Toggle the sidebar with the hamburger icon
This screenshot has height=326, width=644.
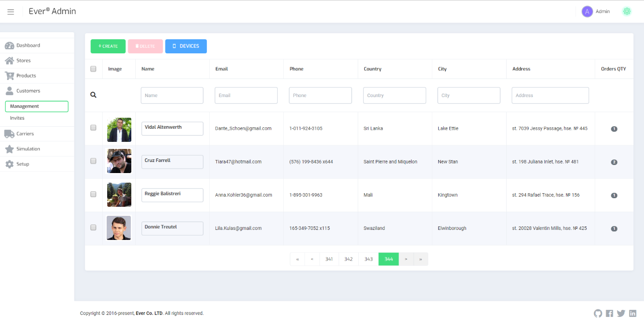tap(11, 11)
